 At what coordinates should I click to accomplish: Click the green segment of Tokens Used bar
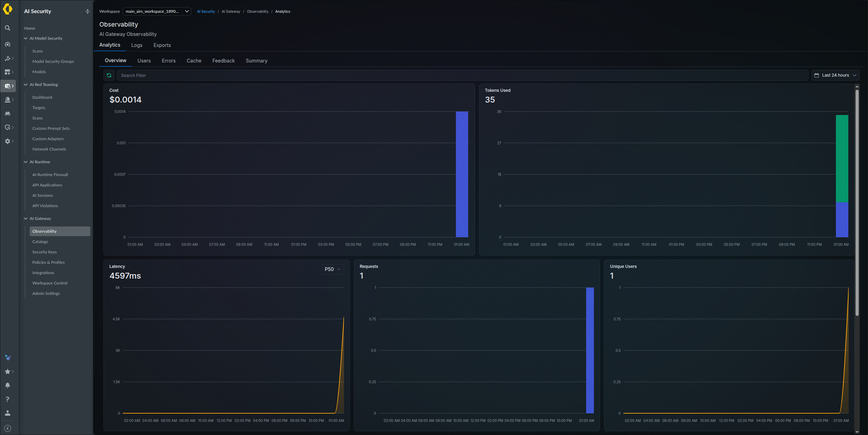(842, 159)
